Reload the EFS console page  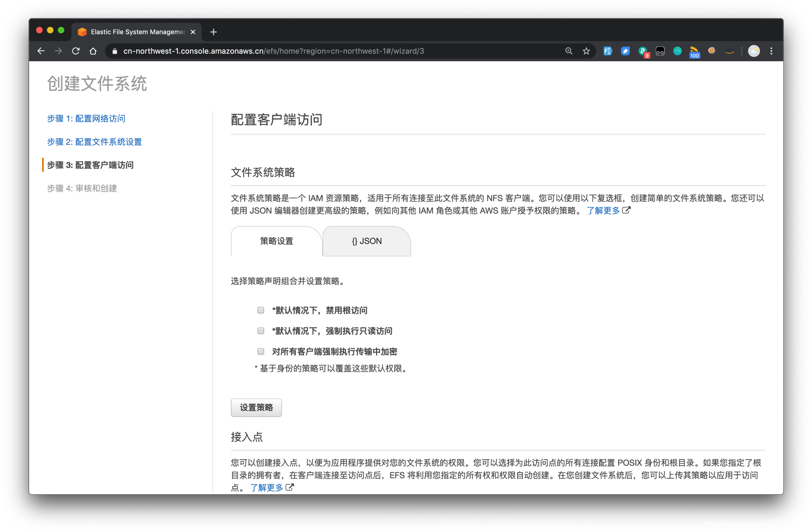point(76,51)
